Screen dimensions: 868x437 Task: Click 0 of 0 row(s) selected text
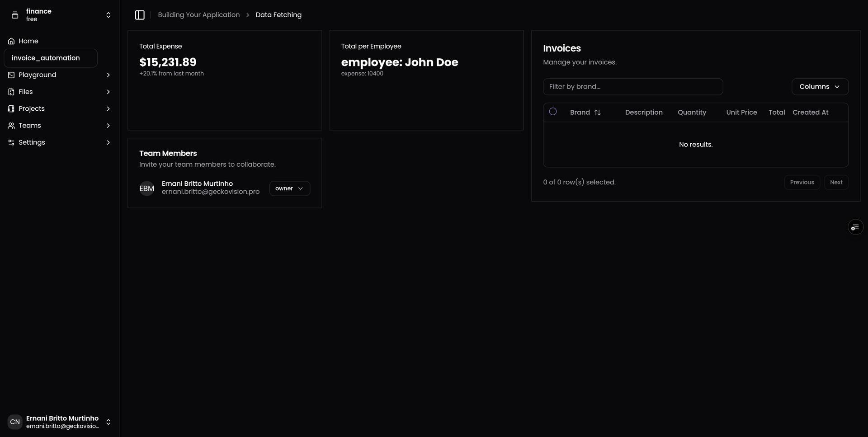[x=579, y=183]
